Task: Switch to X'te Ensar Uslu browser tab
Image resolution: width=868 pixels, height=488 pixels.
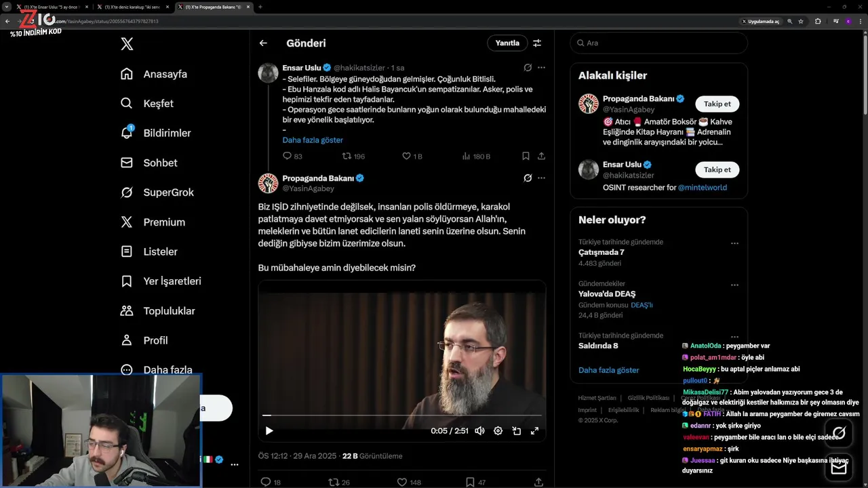Action: [x=52, y=7]
